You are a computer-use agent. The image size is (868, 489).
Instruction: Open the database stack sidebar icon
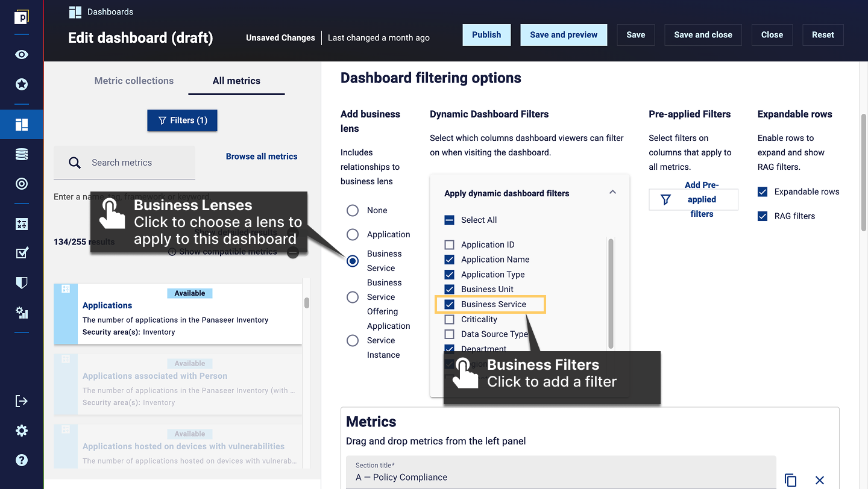(22, 154)
